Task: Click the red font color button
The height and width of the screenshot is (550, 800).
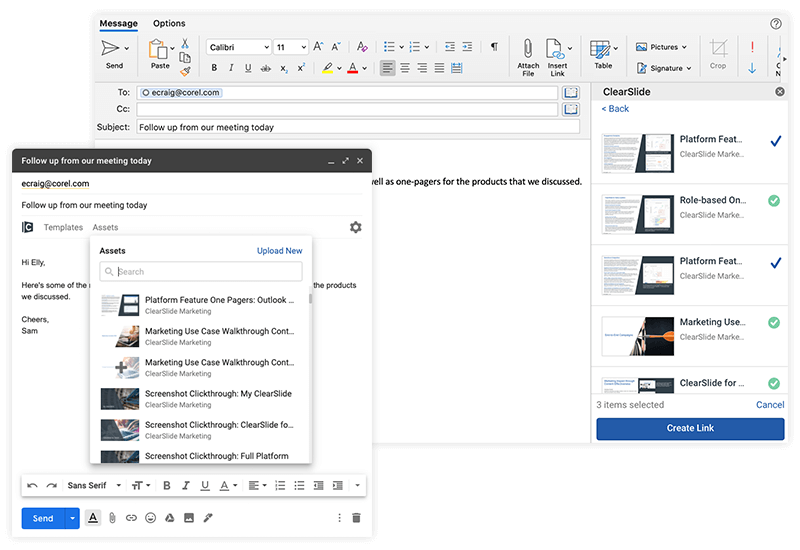Action: pos(353,68)
